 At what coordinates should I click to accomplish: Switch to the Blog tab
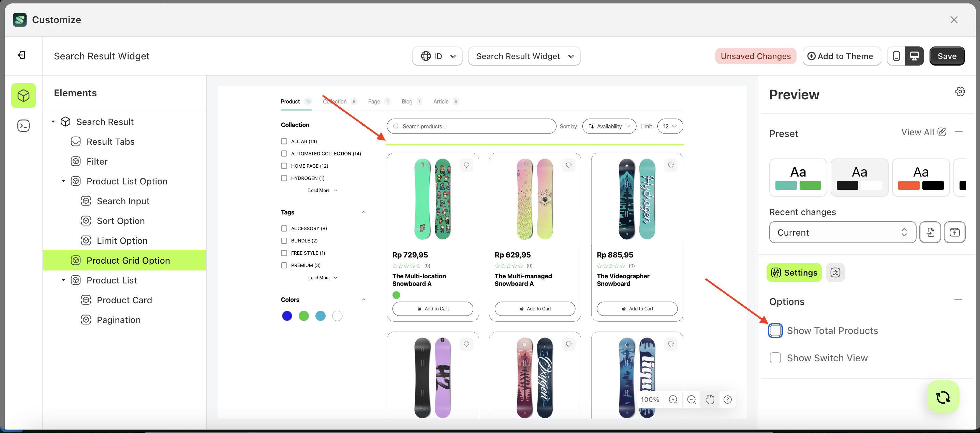point(406,101)
